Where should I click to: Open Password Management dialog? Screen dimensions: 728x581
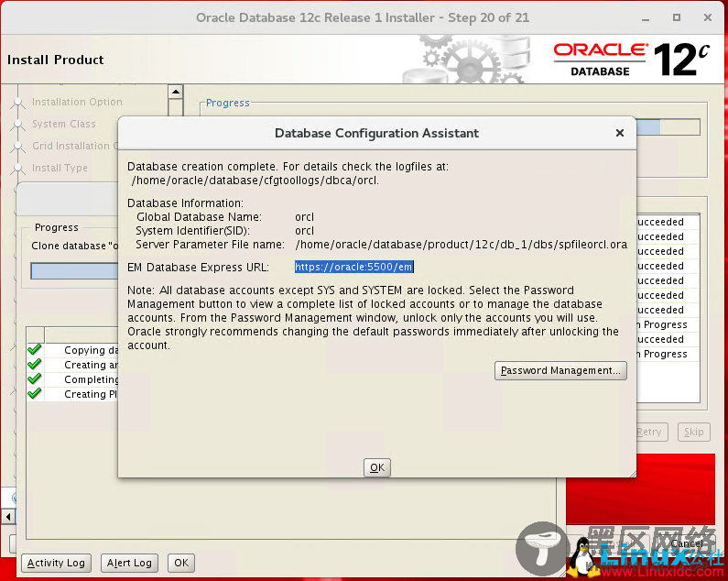click(x=560, y=370)
